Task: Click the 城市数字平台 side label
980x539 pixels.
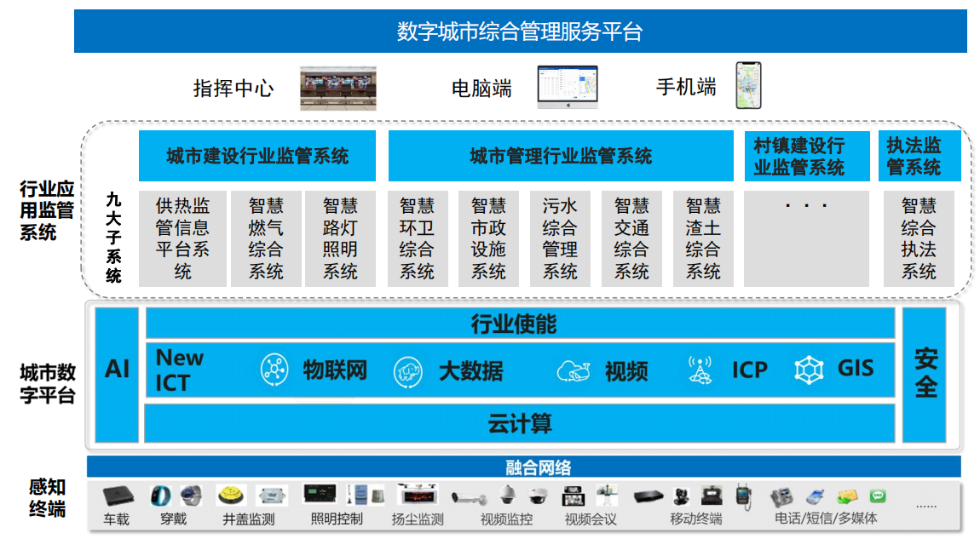Action: click(x=48, y=383)
